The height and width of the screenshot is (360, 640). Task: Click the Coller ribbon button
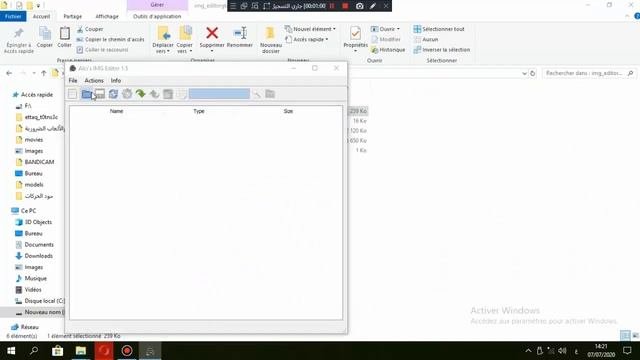point(64,38)
